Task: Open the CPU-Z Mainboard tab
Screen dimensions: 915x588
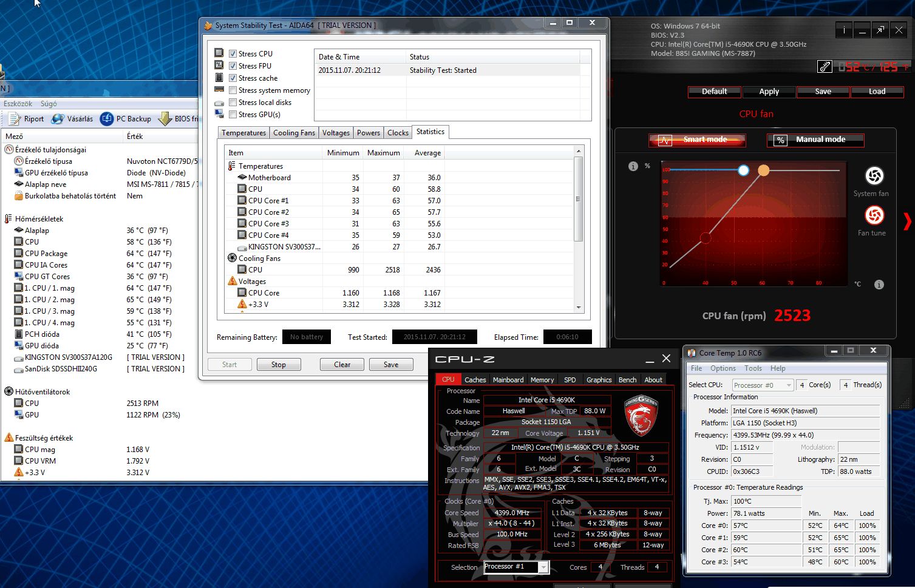Action: click(508, 380)
